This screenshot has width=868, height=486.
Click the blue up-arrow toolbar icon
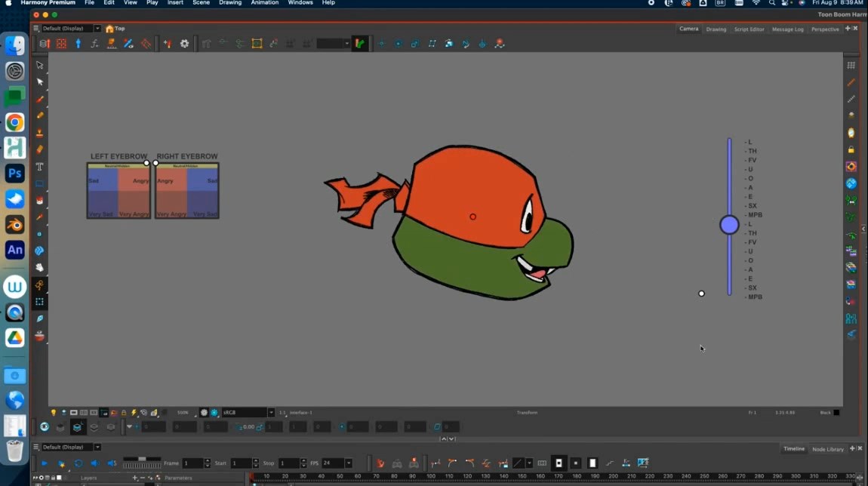(78, 44)
